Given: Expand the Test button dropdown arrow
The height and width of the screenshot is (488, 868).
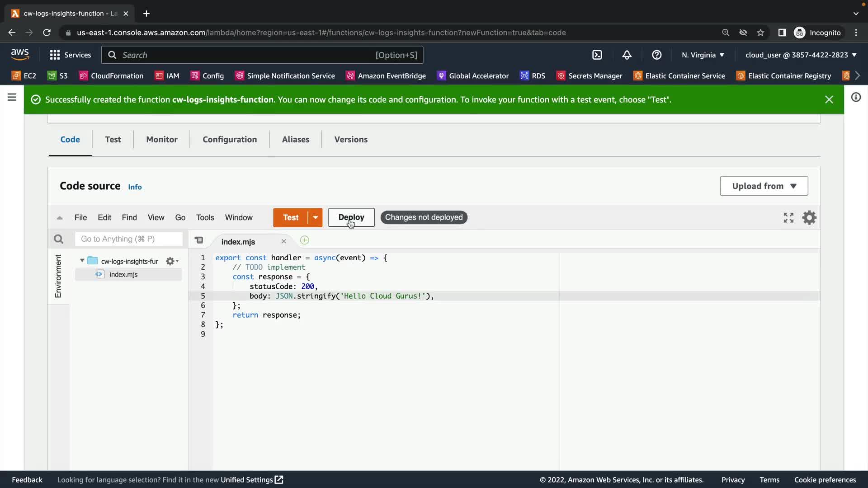Looking at the screenshot, I should [x=315, y=217].
